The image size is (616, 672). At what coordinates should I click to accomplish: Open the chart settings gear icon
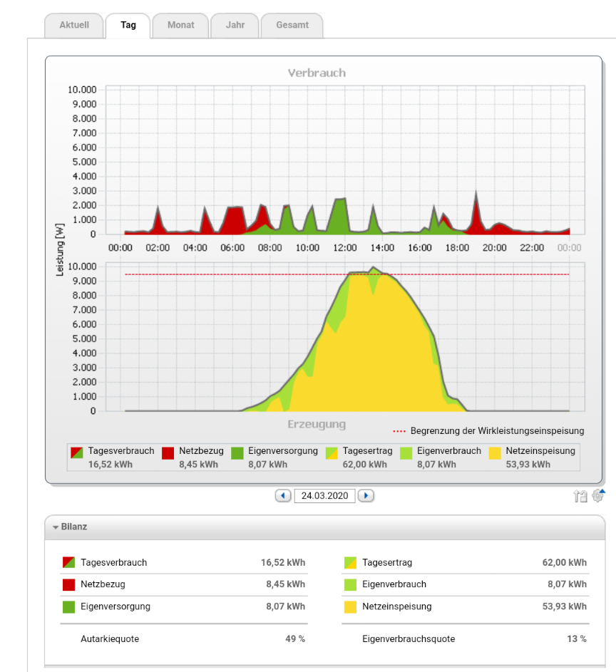coord(598,495)
